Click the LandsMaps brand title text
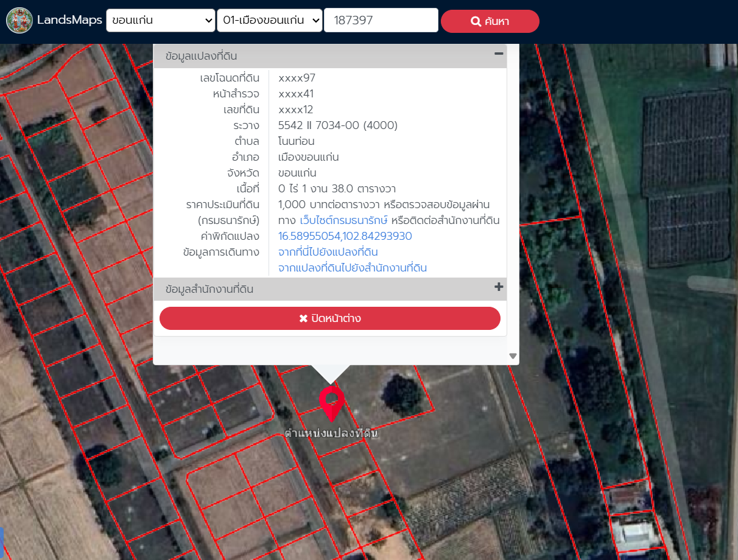738x560 pixels. (69, 20)
